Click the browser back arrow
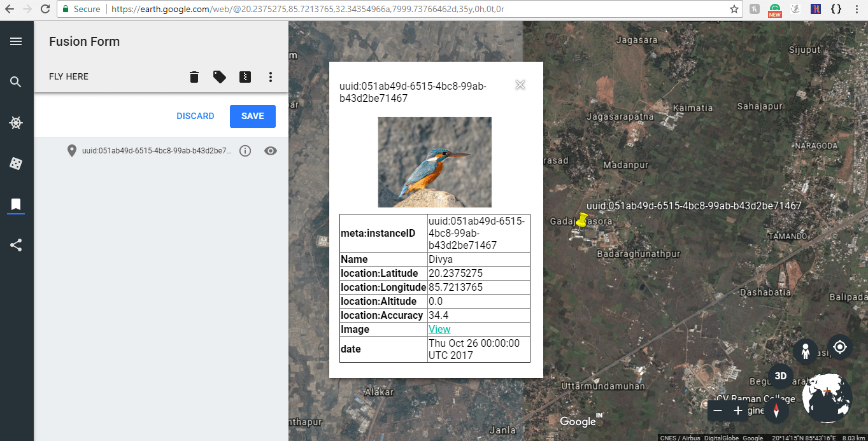The height and width of the screenshot is (441, 868). 9,9
